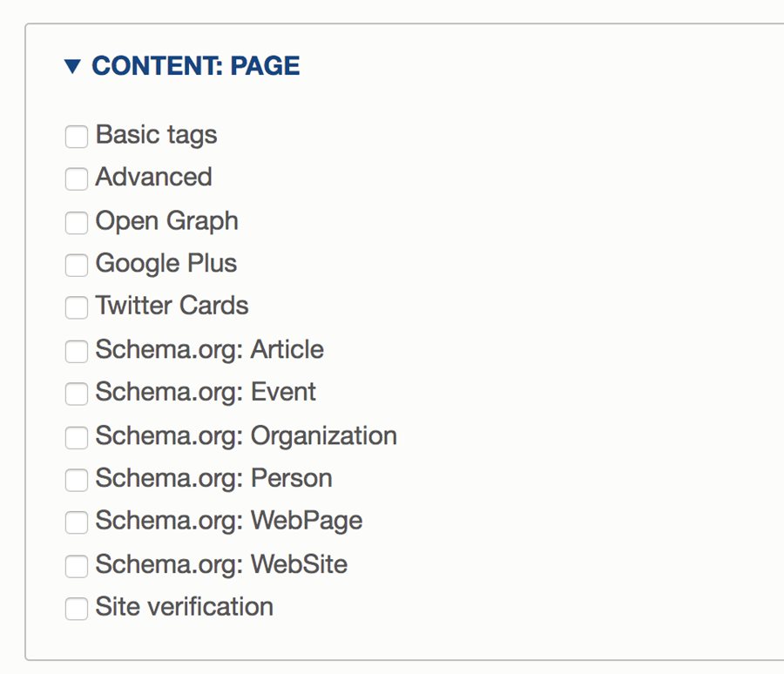
Task: Check the Schema.org: Event box
Action: [77, 394]
